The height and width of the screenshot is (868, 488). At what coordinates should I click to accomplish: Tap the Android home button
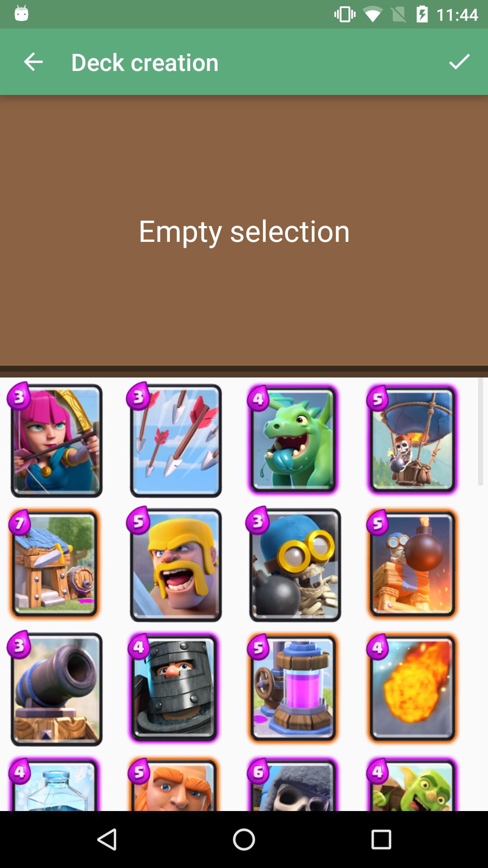coord(244,840)
